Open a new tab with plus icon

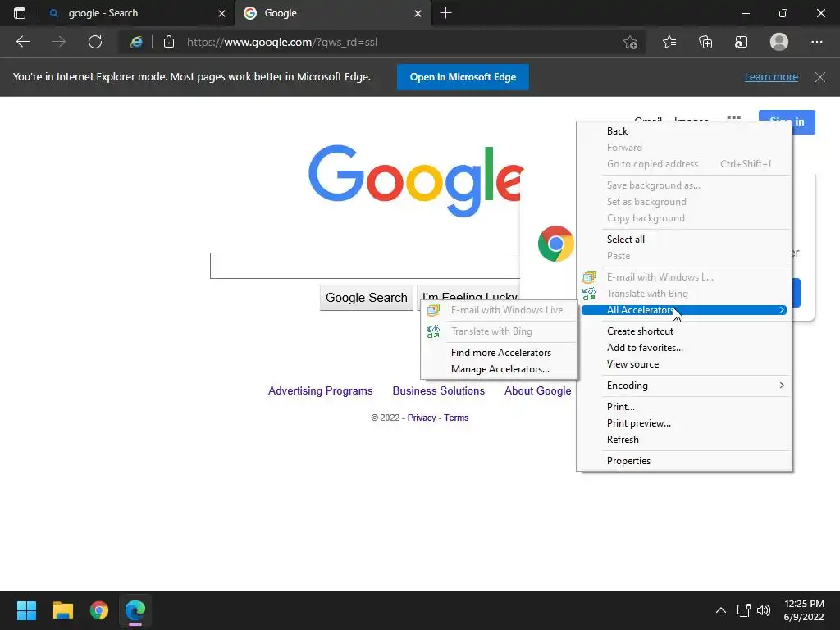tap(445, 13)
